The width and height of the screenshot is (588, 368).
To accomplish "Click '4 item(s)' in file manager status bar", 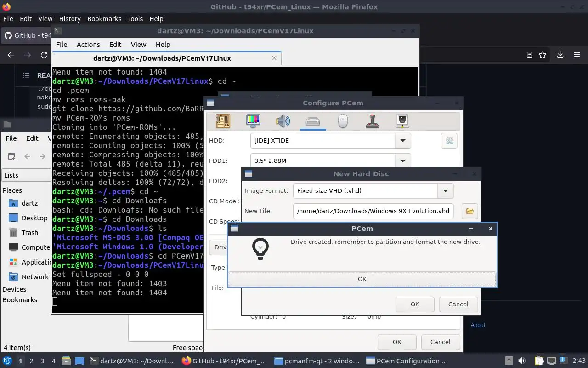I will (17, 348).
